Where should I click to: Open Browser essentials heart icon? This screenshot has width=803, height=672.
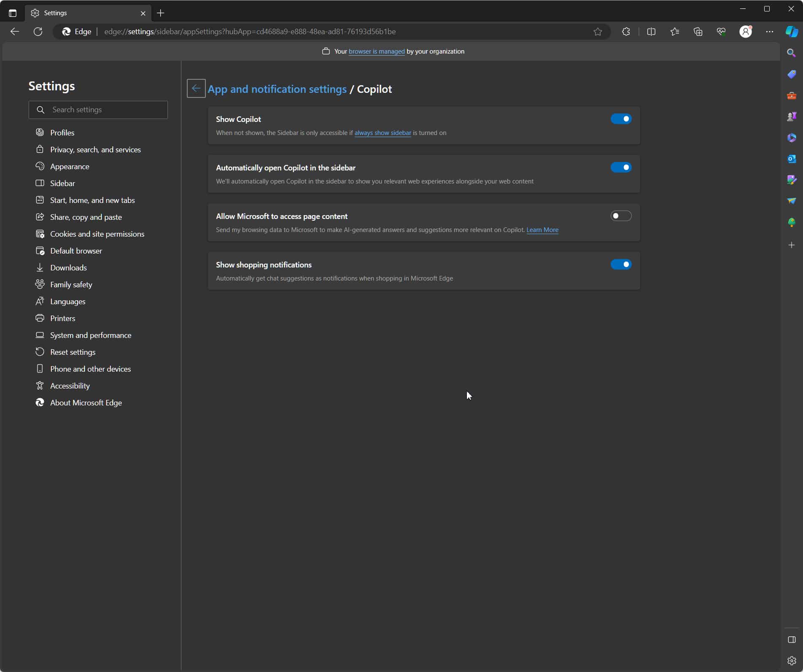point(721,32)
